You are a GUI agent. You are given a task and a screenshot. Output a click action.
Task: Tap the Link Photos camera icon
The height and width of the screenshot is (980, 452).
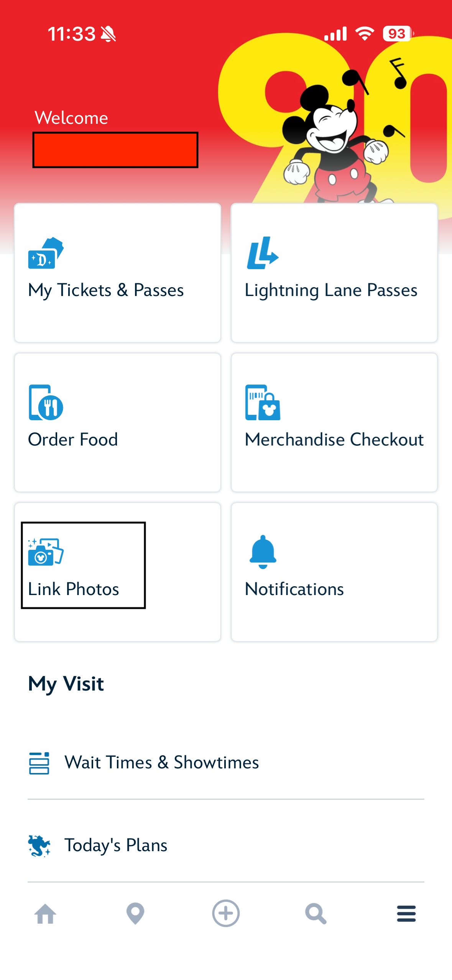coord(46,552)
